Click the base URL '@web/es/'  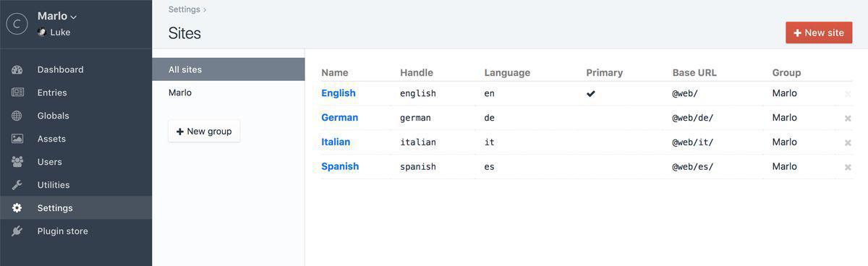693,167
